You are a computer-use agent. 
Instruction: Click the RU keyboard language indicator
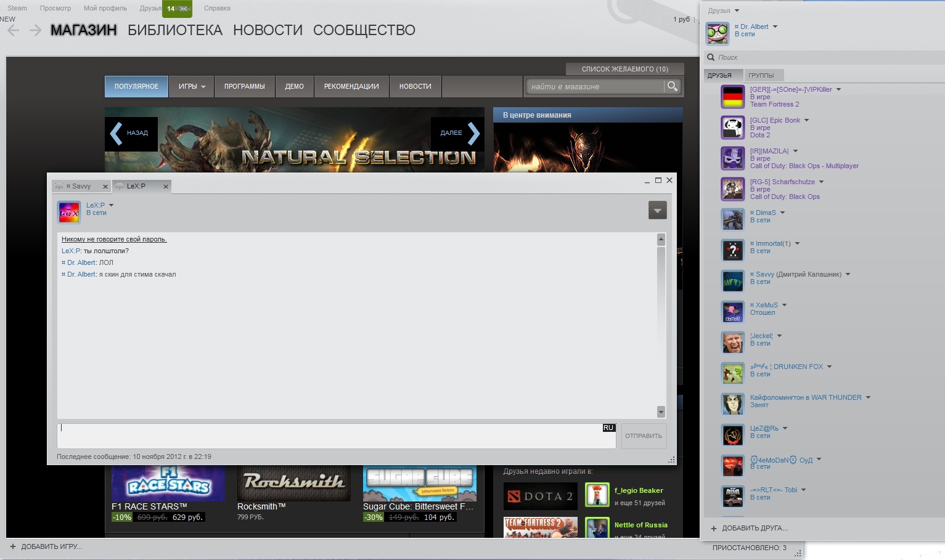(608, 428)
